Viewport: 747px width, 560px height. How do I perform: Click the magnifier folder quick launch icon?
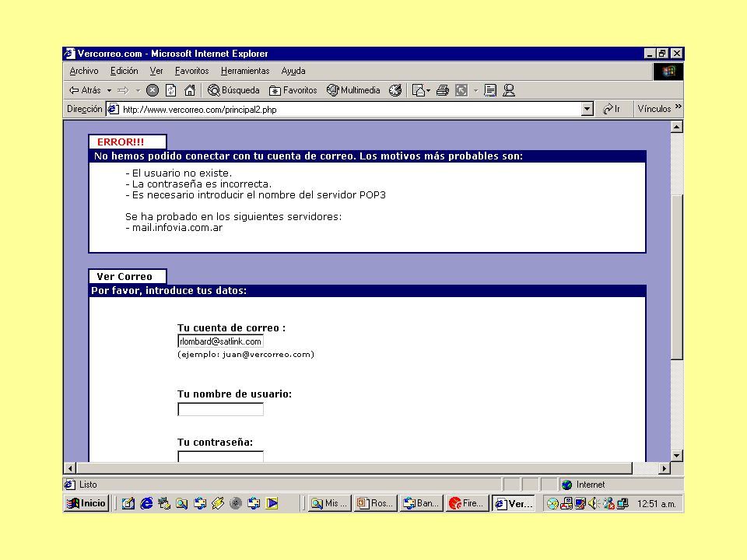tap(181, 503)
